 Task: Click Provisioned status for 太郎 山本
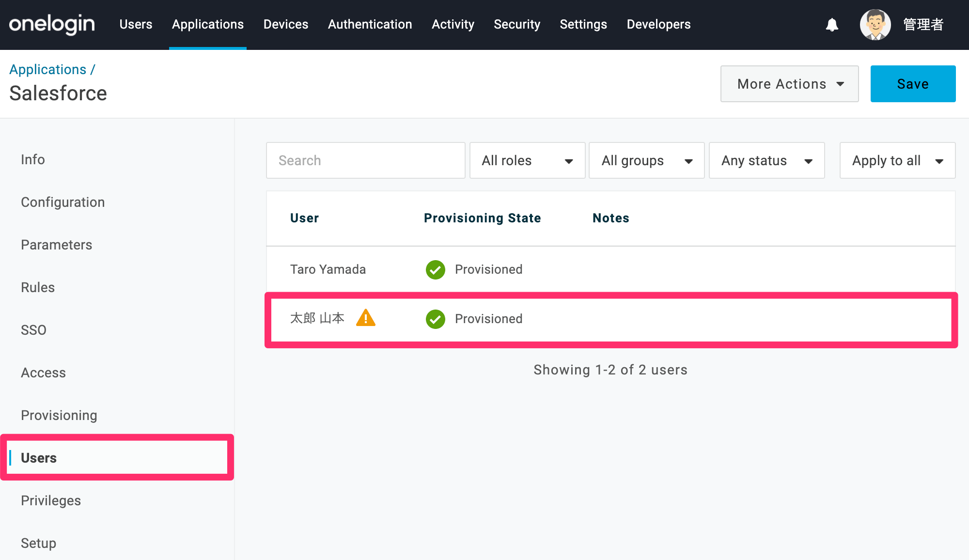click(488, 319)
